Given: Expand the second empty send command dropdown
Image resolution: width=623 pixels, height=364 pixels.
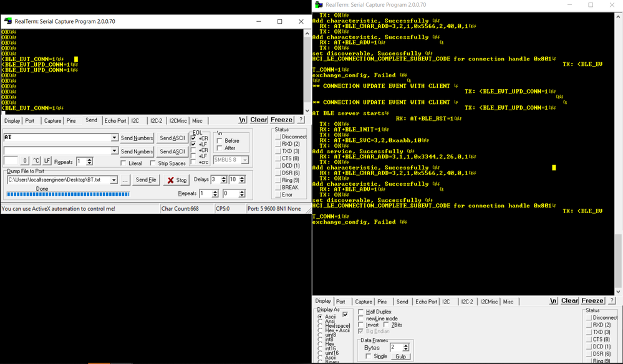Looking at the screenshot, I should tap(114, 151).
